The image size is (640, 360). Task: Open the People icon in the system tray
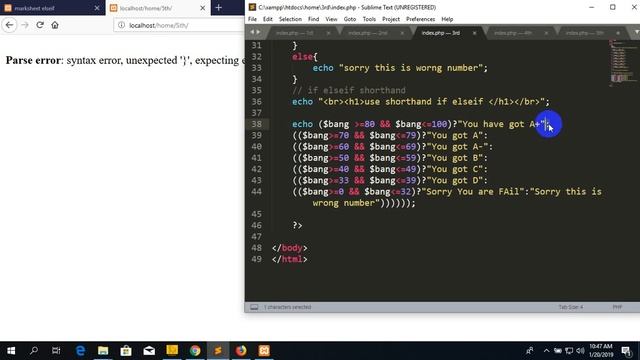530,351
